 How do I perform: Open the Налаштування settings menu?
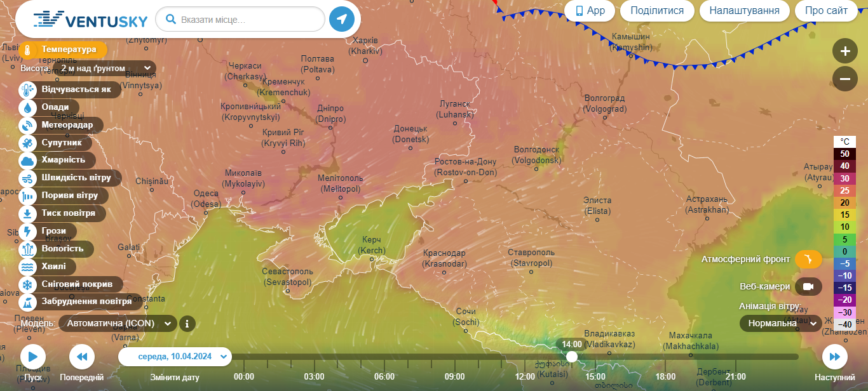coord(744,11)
